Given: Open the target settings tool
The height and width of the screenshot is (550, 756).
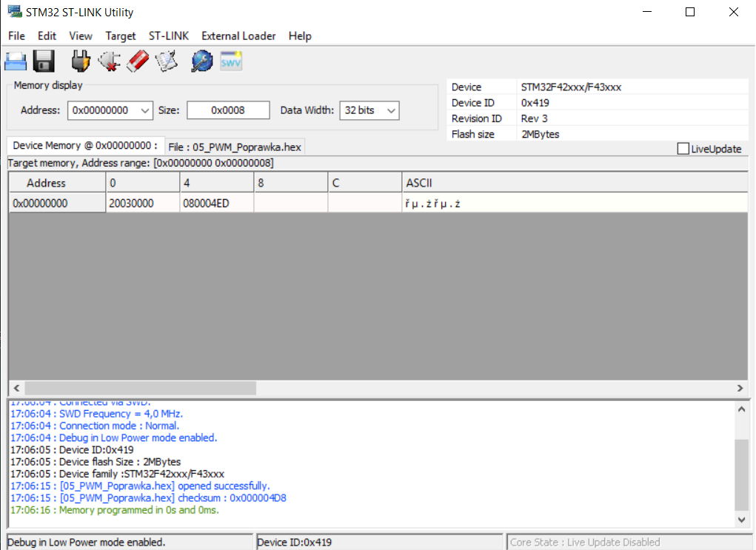Looking at the screenshot, I should click(201, 61).
